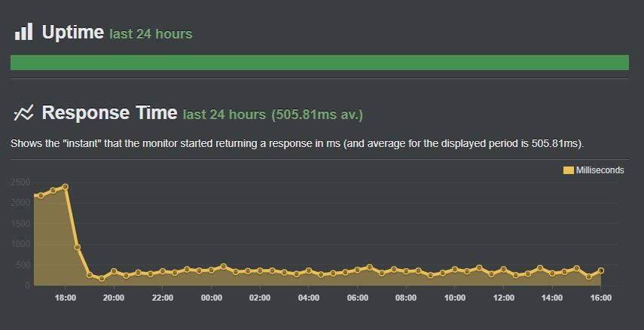
Task: Click the 12:00 x-axis label
Action: pyautogui.click(x=504, y=298)
